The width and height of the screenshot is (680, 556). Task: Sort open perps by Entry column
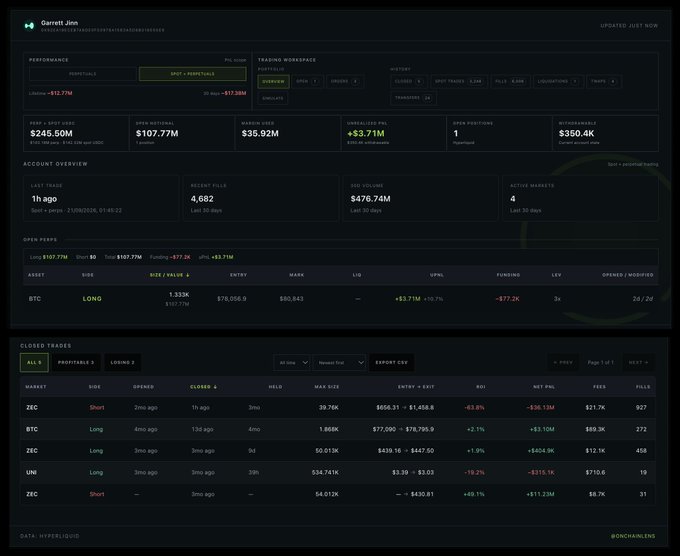point(238,275)
